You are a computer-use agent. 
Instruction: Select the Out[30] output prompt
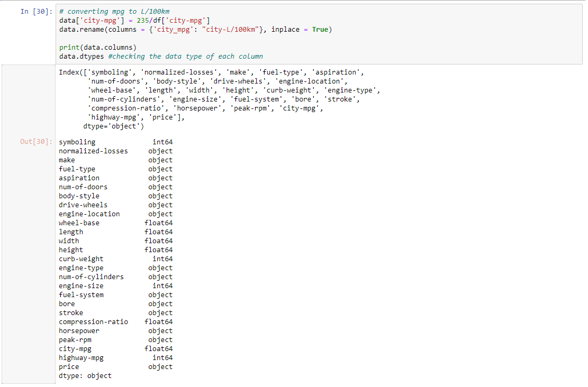click(37, 142)
